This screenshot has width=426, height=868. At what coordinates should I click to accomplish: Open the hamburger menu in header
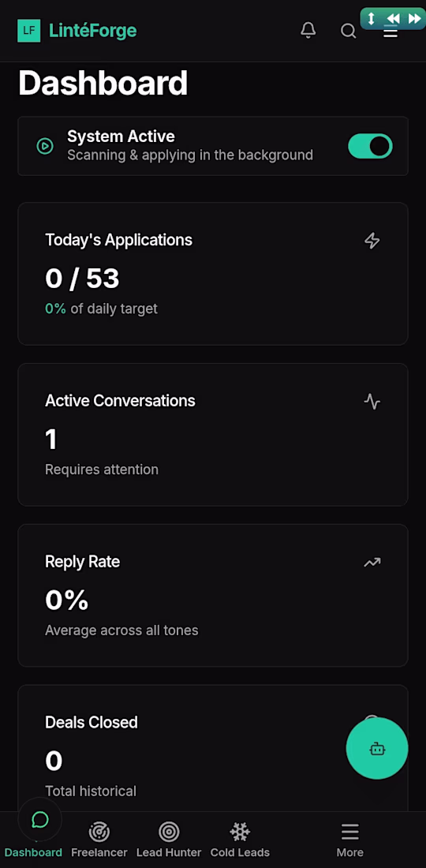[x=390, y=32]
